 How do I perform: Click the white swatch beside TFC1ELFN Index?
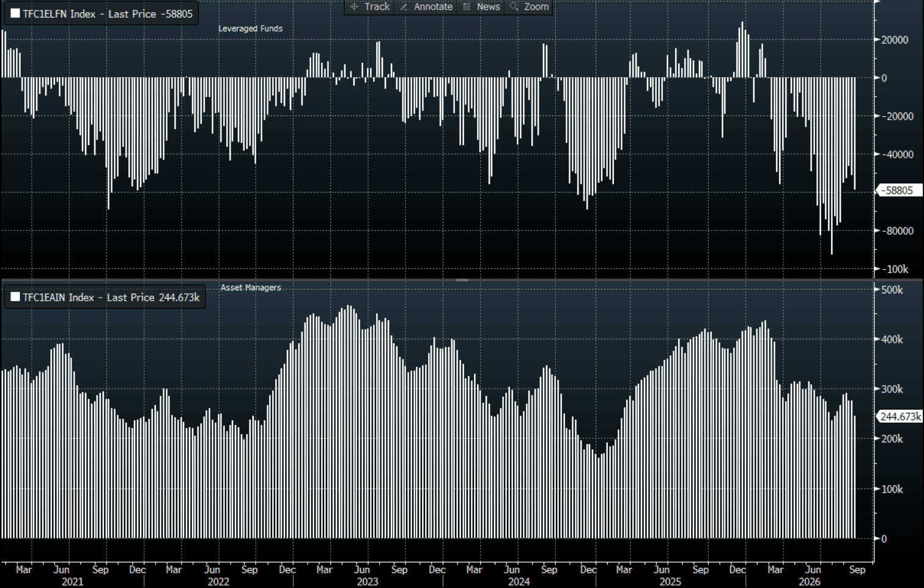tap(15, 13)
